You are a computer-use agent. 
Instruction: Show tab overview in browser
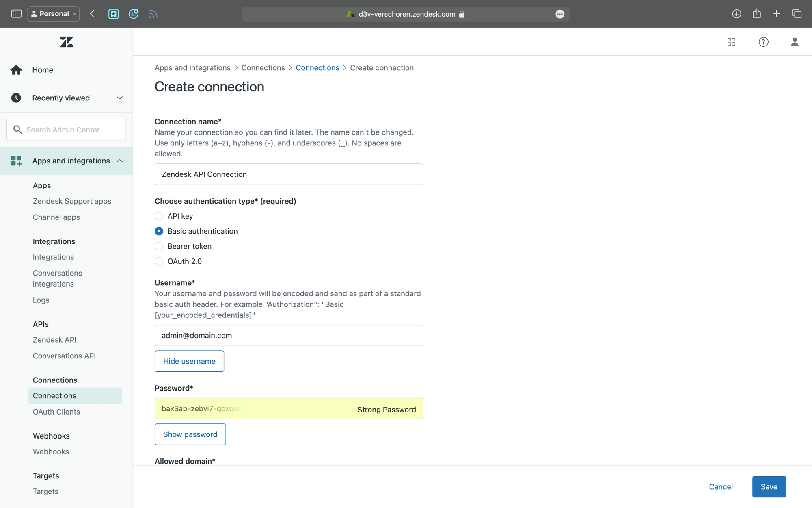[x=797, y=14]
